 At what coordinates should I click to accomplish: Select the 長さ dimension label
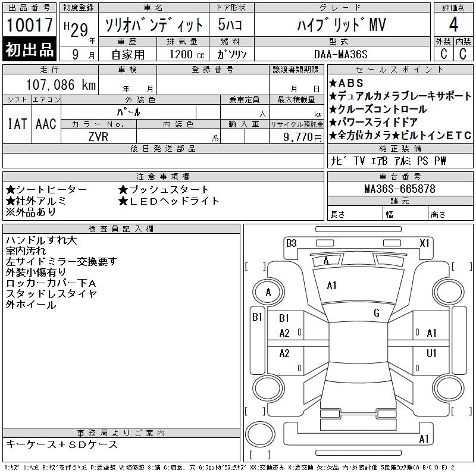click(x=337, y=215)
